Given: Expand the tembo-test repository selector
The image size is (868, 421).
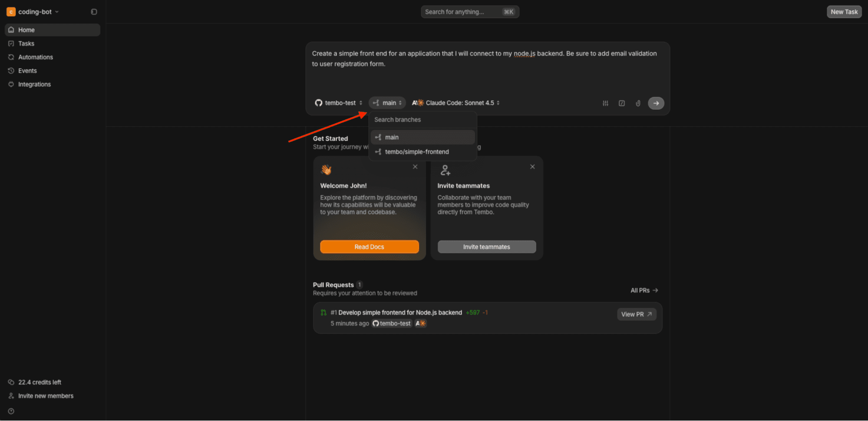Looking at the screenshot, I should click(x=338, y=103).
